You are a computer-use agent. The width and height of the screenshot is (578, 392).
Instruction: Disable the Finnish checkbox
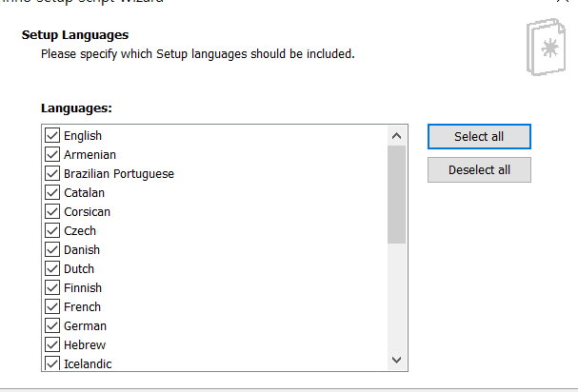click(x=52, y=287)
